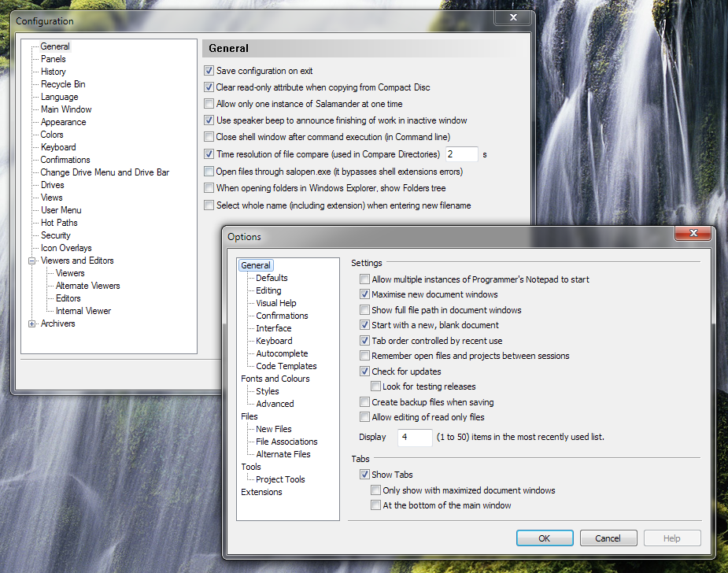Uncheck 'Maximise new document windows'
Viewport: 728px width, 573px height.
pyautogui.click(x=364, y=294)
